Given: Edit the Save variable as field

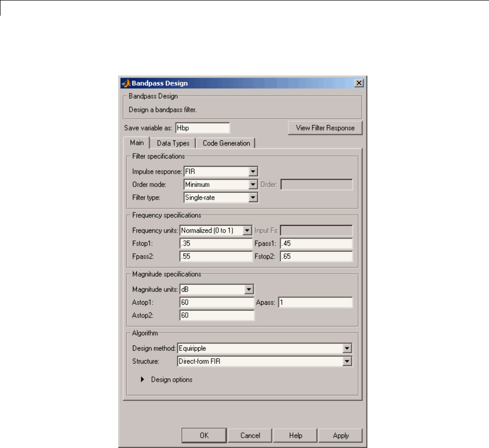Looking at the screenshot, I should point(203,128).
